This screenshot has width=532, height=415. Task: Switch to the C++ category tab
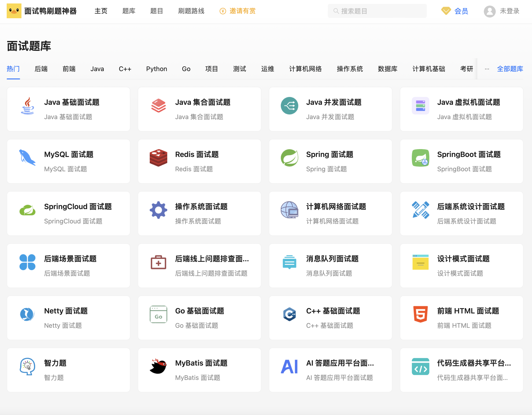(125, 69)
